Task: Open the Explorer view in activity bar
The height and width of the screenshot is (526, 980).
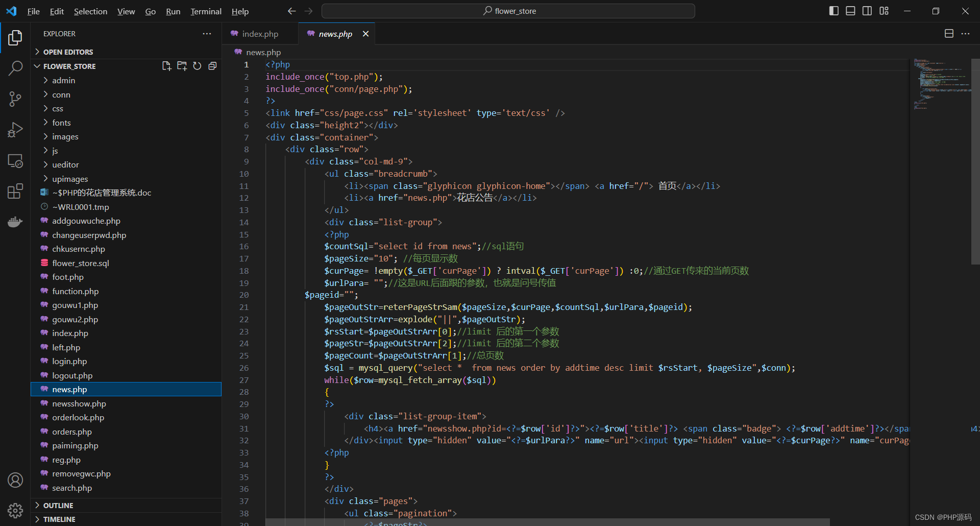Action: (x=15, y=37)
